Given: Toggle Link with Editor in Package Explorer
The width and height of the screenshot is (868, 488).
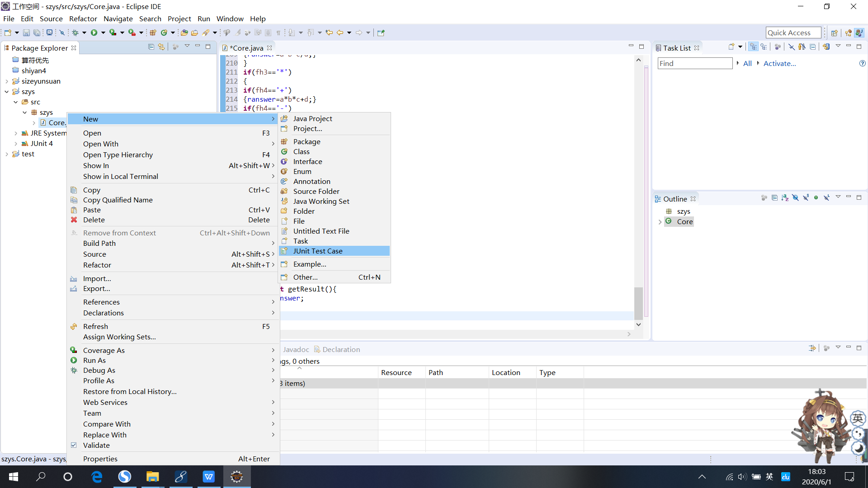Looking at the screenshot, I should [161, 47].
